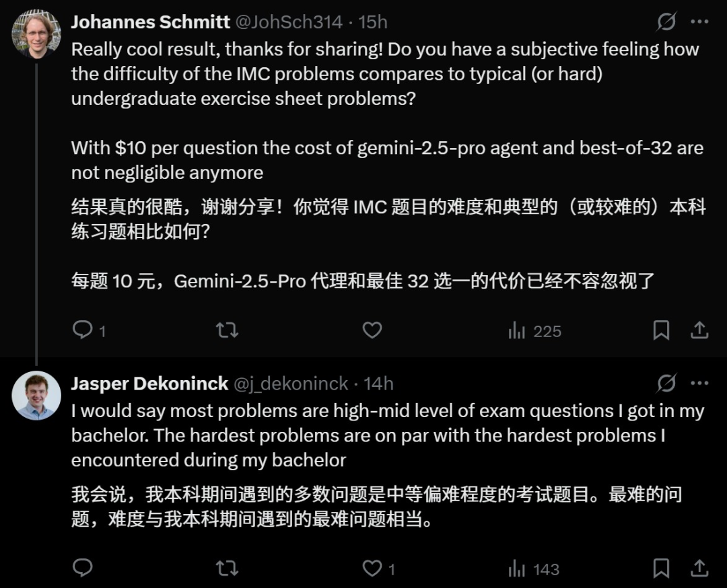Open more options on Johannes's tweet
The height and width of the screenshot is (588, 727).
coord(699,22)
